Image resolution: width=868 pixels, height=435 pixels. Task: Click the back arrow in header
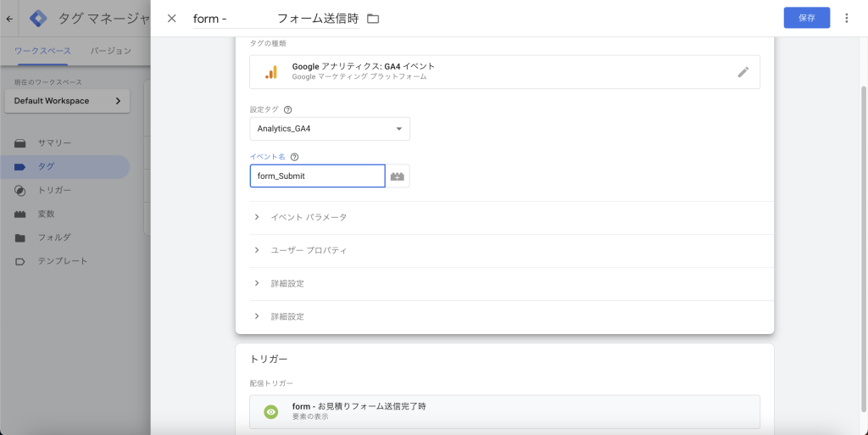click(9, 19)
